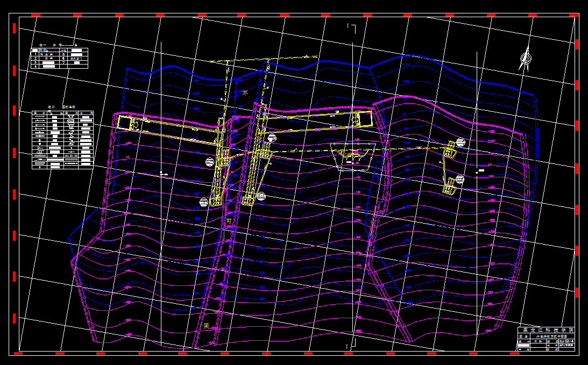This screenshot has height=365, width=588.
Task: Select the yellow 可 character label
Action: click(229, 221)
